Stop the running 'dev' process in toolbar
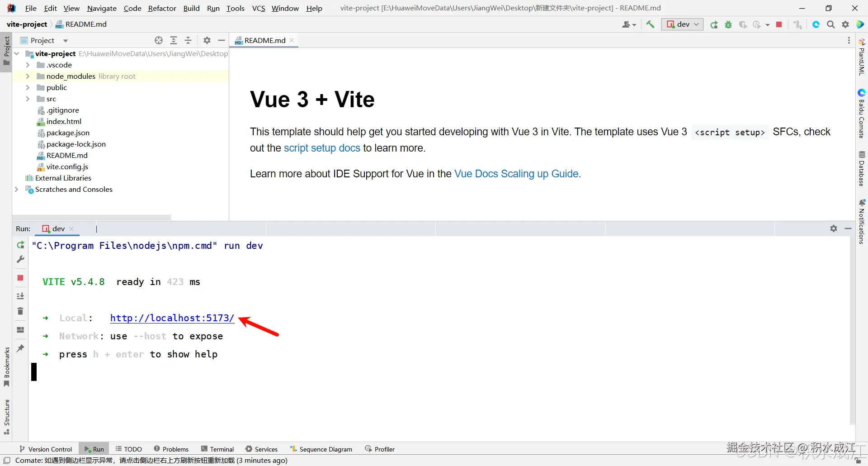This screenshot has width=868, height=466. click(x=779, y=24)
